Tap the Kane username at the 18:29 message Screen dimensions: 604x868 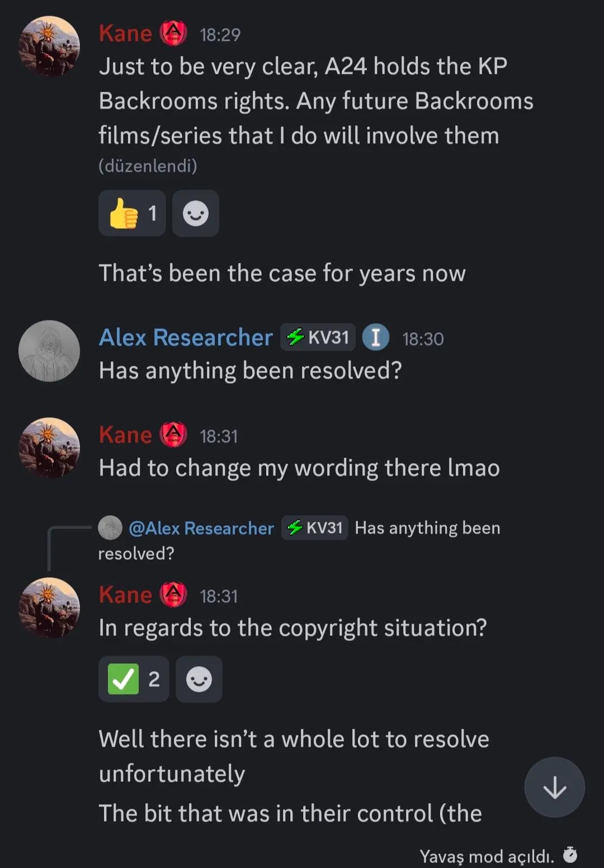[125, 34]
